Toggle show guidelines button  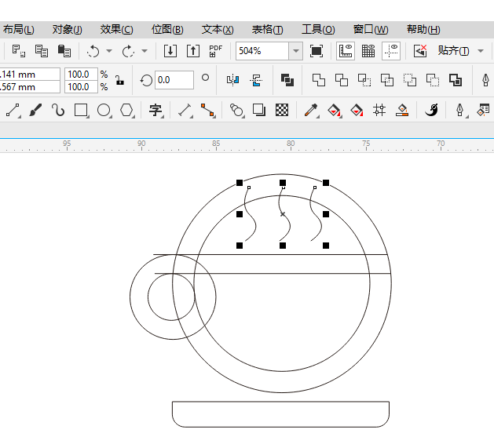pos(390,51)
